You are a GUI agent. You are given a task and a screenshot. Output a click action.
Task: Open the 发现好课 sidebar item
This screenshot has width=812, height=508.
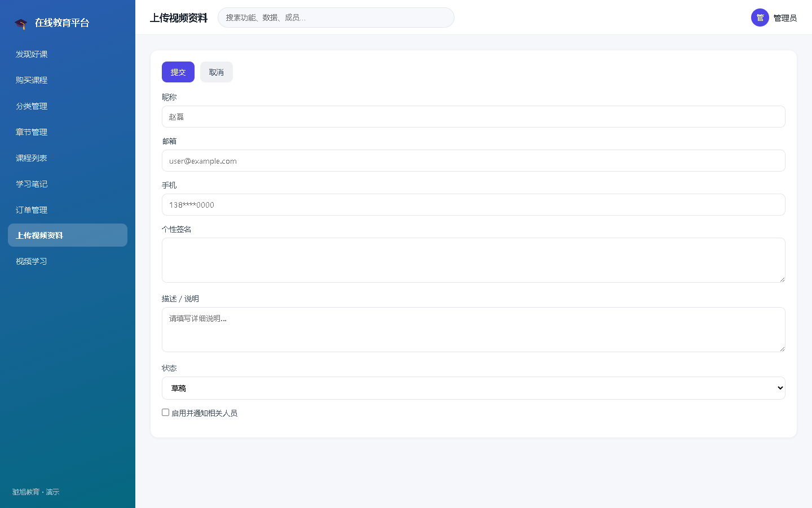pyautogui.click(x=68, y=54)
